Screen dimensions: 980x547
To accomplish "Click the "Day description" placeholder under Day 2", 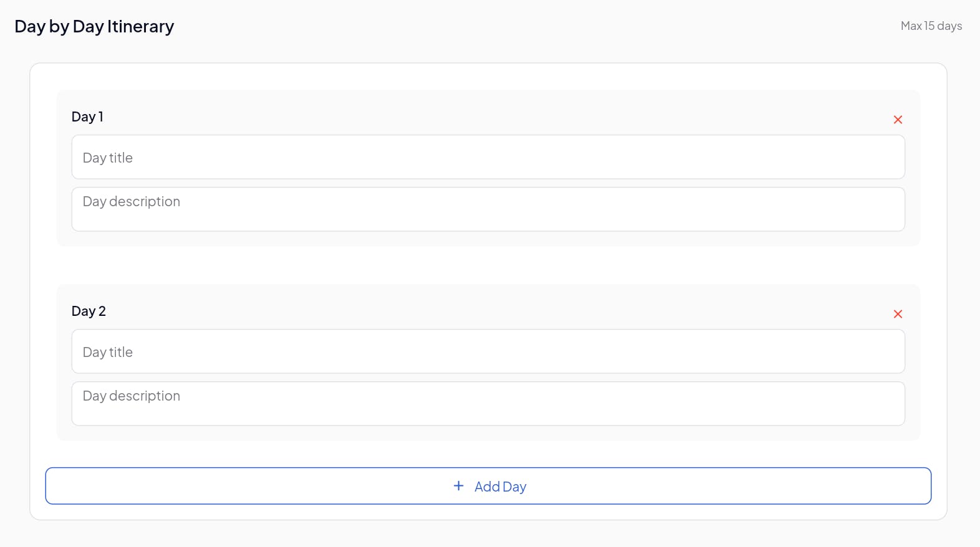I will [x=132, y=396].
